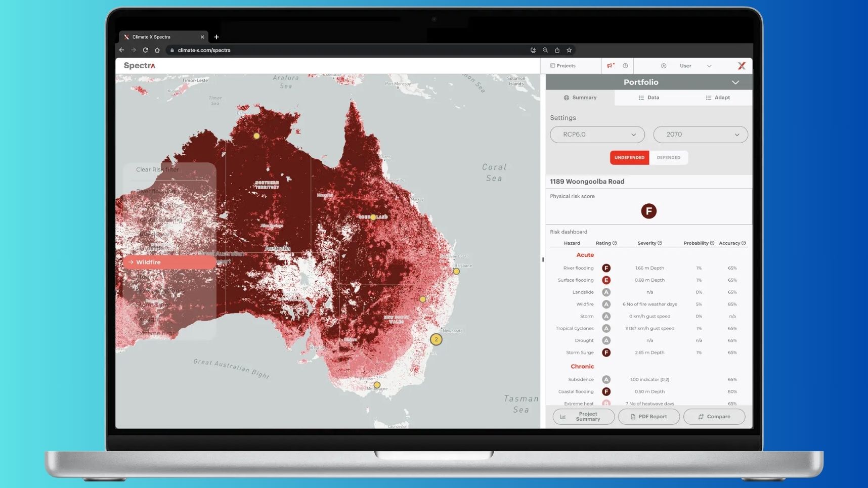Switch to the Defended scenario
The height and width of the screenshot is (488, 868).
668,158
